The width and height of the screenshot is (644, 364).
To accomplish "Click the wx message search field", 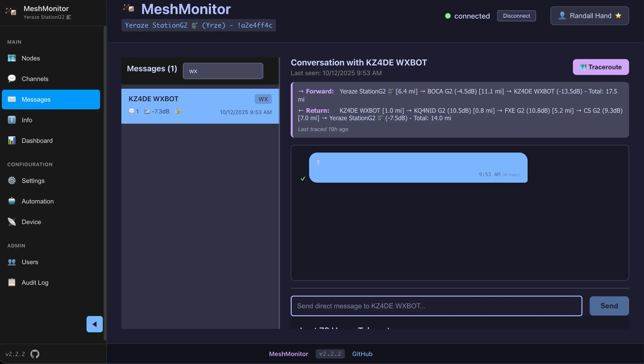I will tap(223, 71).
